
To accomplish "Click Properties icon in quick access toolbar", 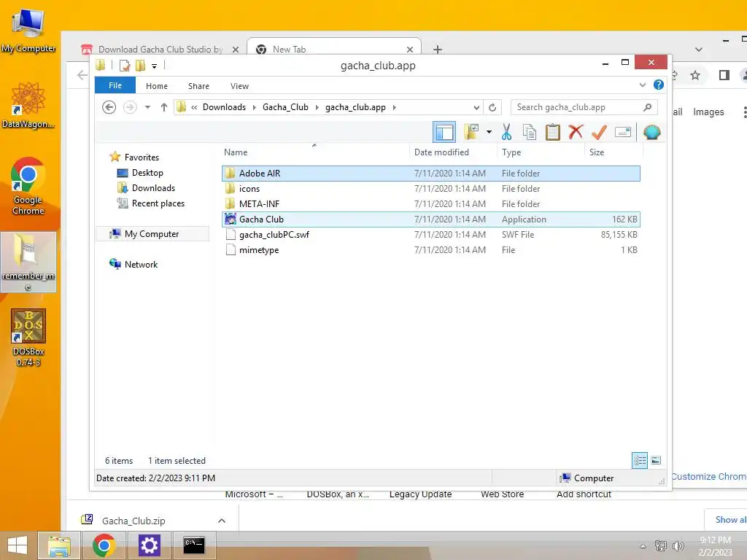I will tap(125, 65).
